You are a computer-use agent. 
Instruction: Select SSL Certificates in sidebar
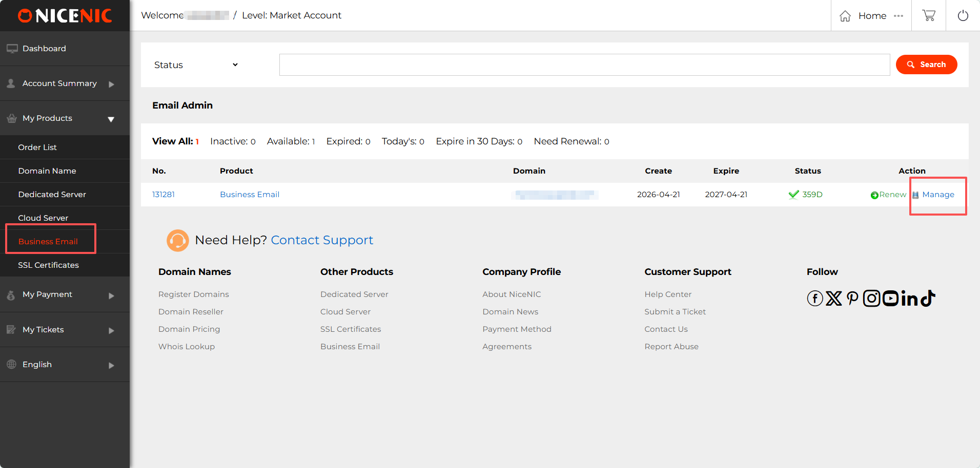49,265
